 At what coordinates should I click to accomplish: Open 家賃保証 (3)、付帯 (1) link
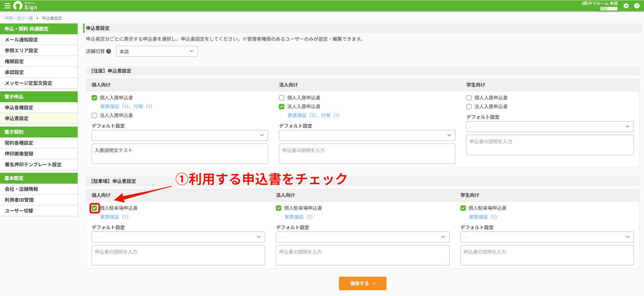(314, 115)
